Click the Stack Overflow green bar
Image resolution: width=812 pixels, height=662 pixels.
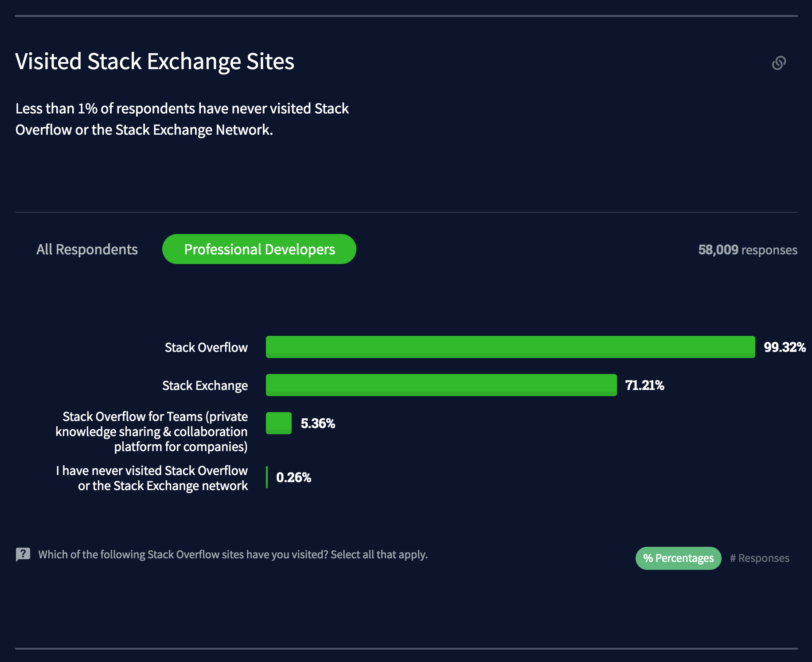(x=510, y=347)
